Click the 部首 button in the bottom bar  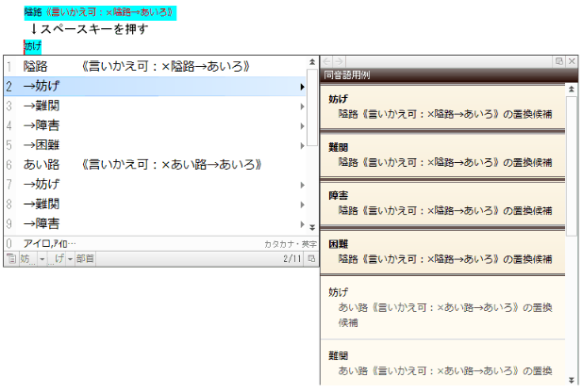pyautogui.click(x=85, y=258)
